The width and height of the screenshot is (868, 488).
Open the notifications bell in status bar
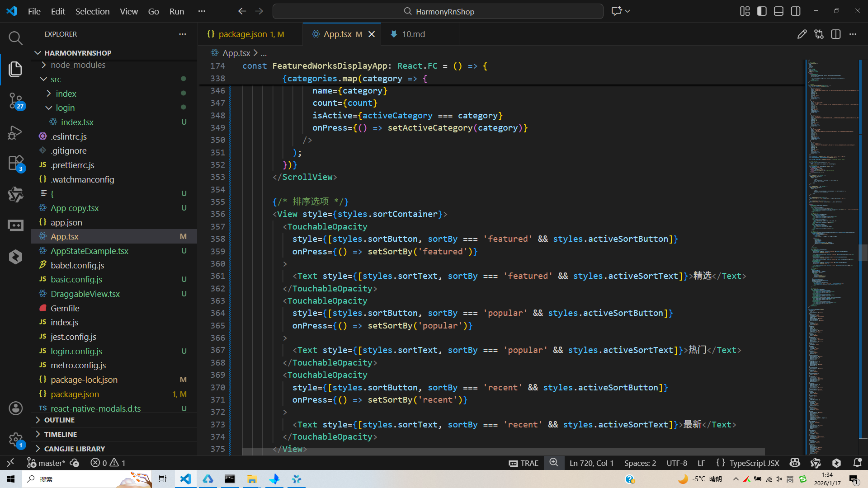[x=857, y=463]
